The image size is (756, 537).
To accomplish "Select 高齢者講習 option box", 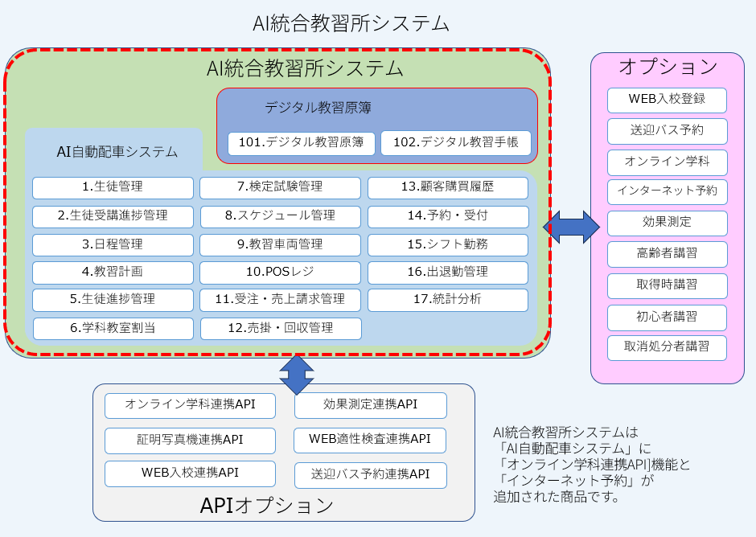I will pyautogui.click(x=667, y=254).
